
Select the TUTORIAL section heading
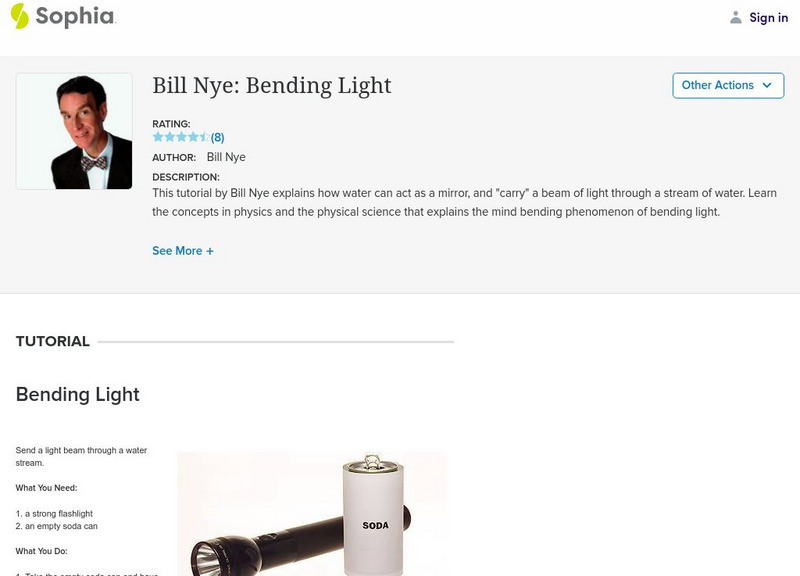tap(53, 341)
